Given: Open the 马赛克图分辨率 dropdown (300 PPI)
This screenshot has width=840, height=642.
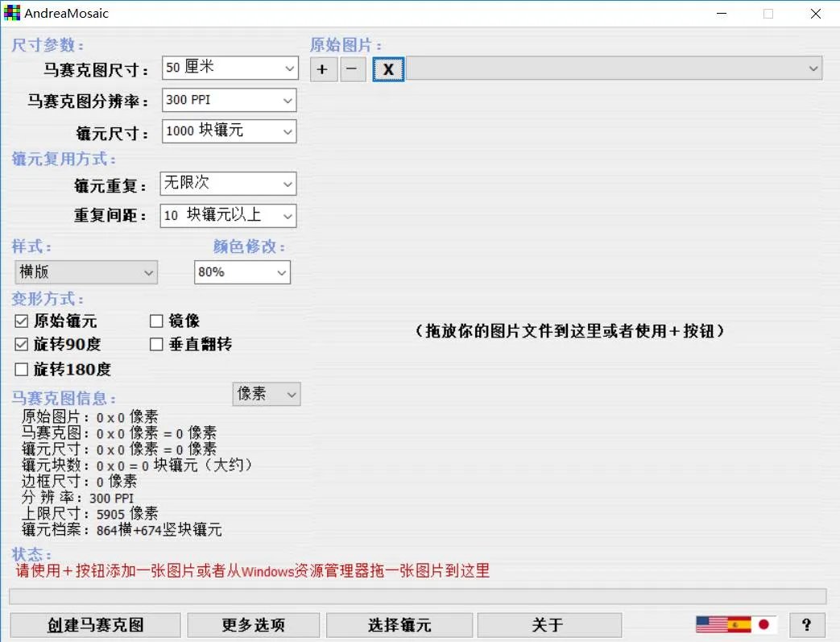Looking at the screenshot, I should [230, 100].
